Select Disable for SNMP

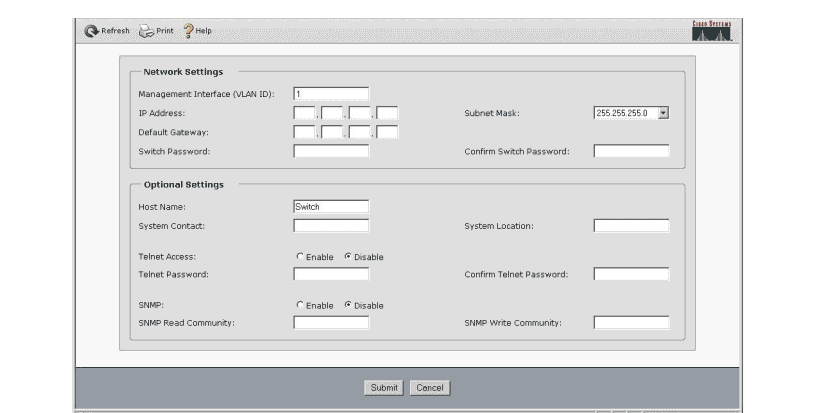pos(347,305)
